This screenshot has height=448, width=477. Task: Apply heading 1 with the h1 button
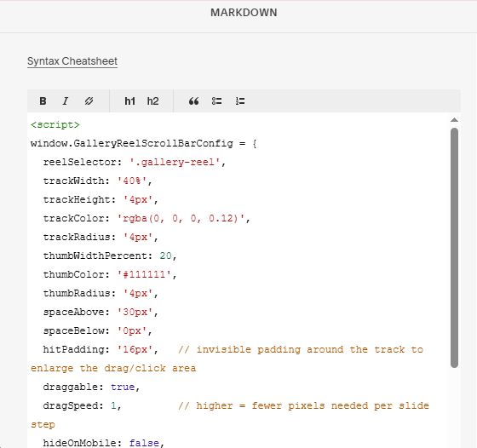tap(129, 101)
